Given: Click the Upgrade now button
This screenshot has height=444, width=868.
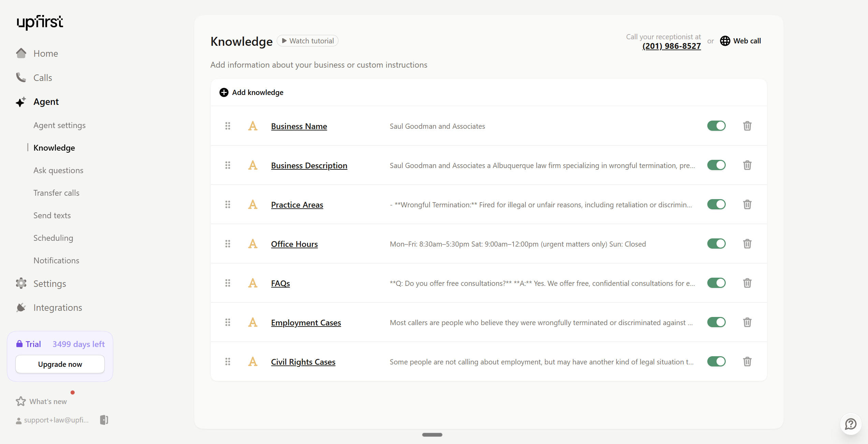Looking at the screenshot, I should coord(60,364).
